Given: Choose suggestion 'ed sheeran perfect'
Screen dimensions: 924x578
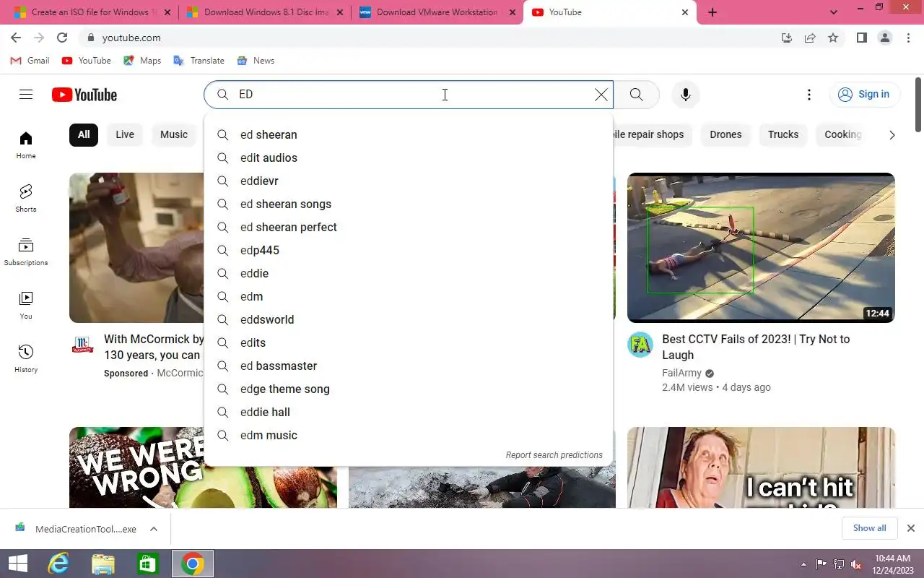Looking at the screenshot, I should [409, 227].
